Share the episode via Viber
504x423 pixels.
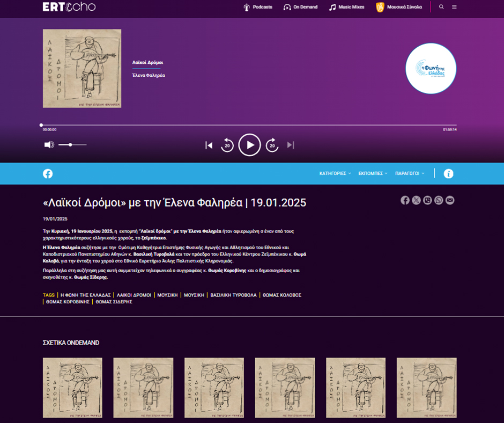point(427,200)
